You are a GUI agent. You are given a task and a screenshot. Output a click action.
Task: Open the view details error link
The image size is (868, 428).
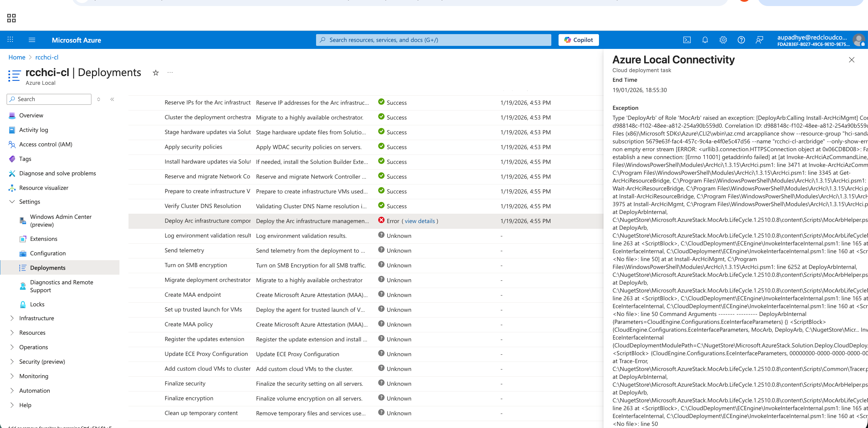tap(420, 221)
